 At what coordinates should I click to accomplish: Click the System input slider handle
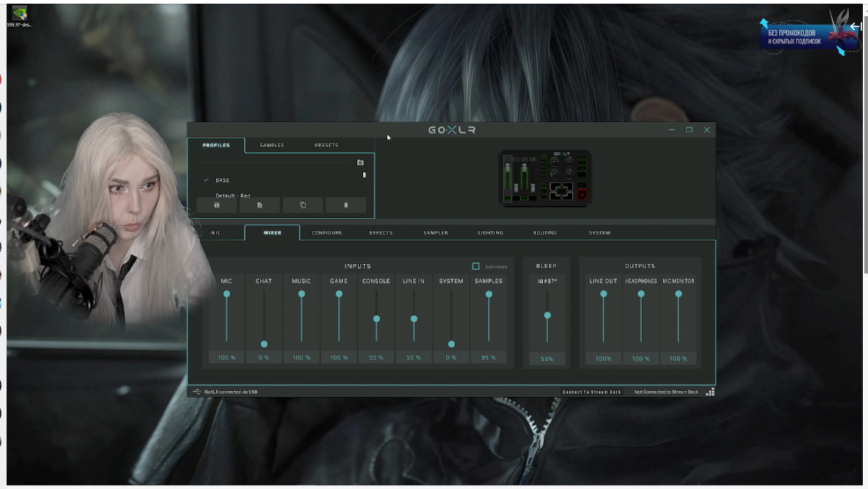pos(451,344)
